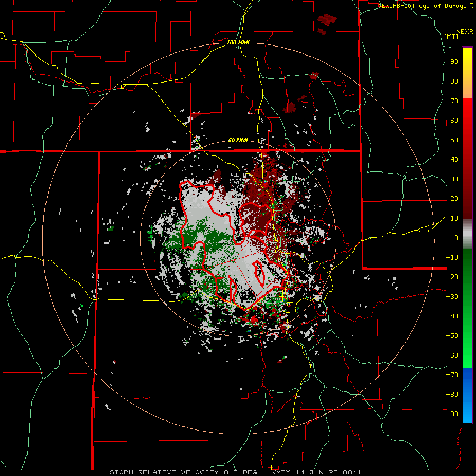Click the -40 value on velocity scale
476x476 pixels.
[x=452, y=316]
